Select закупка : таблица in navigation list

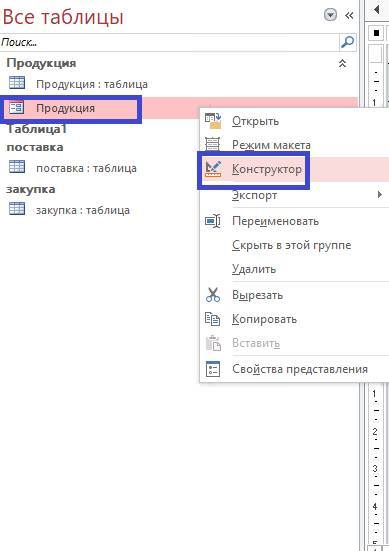[83, 210]
